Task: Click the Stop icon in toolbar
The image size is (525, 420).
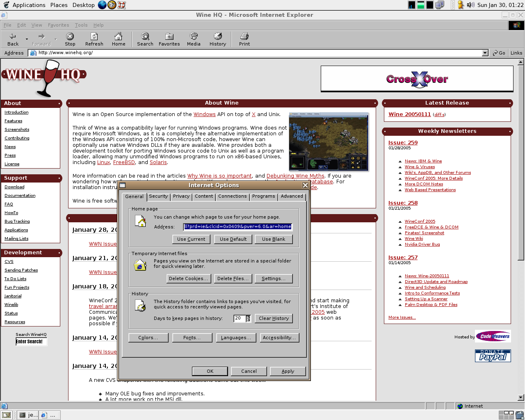Action: (x=70, y=37)
